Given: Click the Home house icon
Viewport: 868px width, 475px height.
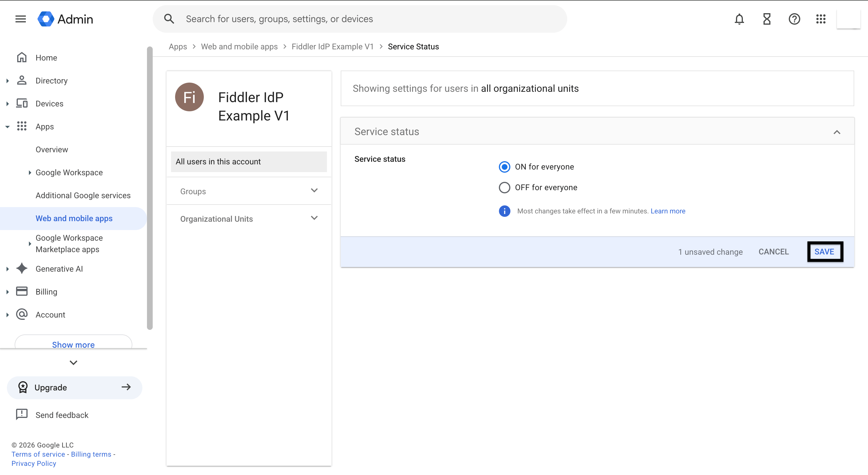Looking at the screenshot, I should [22, 58].
